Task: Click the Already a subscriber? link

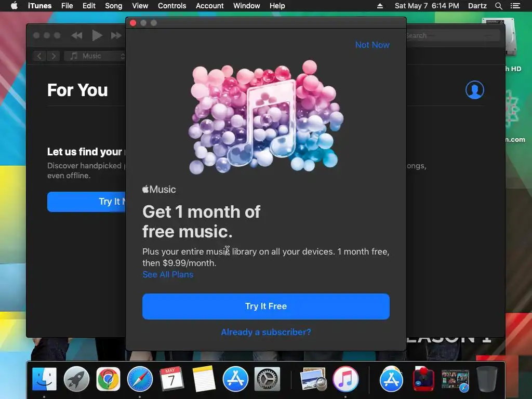Action: (x=266, y=332)
